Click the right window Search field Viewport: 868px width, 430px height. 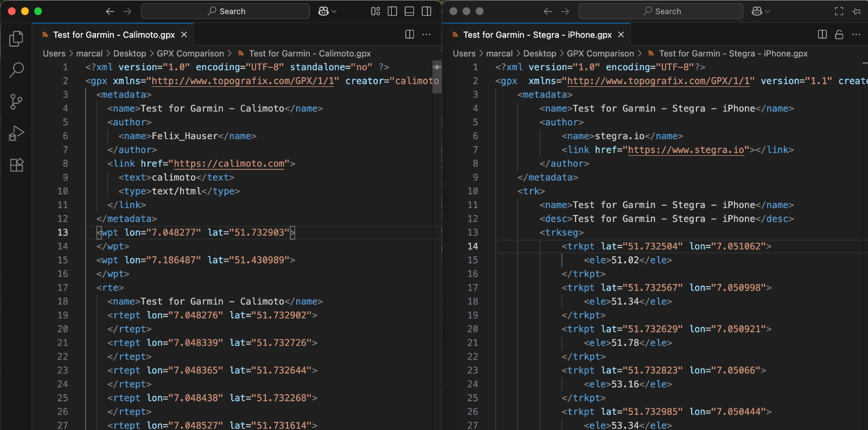(x=661, y=11)
